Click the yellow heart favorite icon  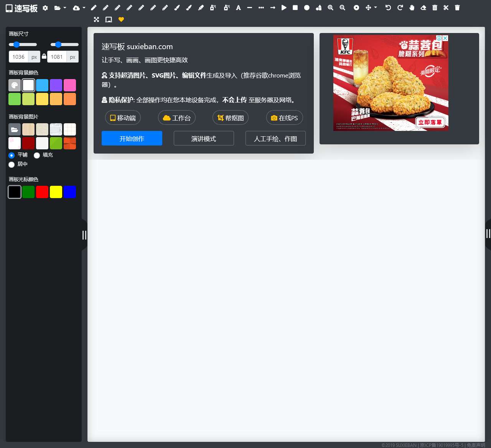pos(121,20)
